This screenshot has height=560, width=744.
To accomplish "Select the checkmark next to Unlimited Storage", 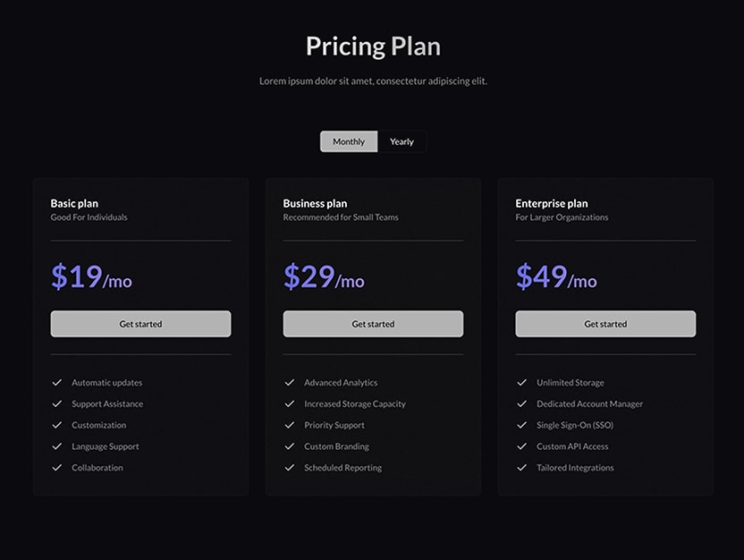I will [x=521, y=382].
